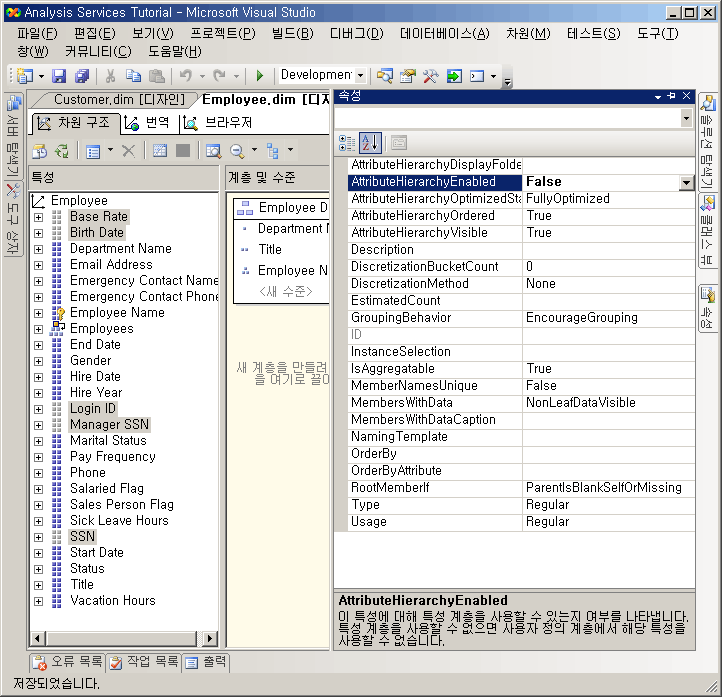Click the <새 수준> new level placeholder

[x=286, y=291]
